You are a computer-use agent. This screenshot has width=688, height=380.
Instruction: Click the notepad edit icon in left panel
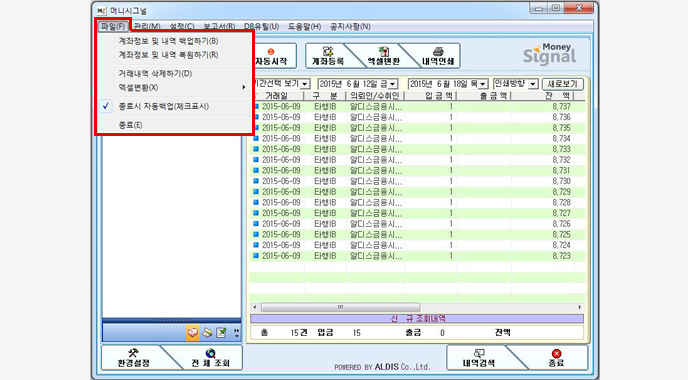point(222,333)
